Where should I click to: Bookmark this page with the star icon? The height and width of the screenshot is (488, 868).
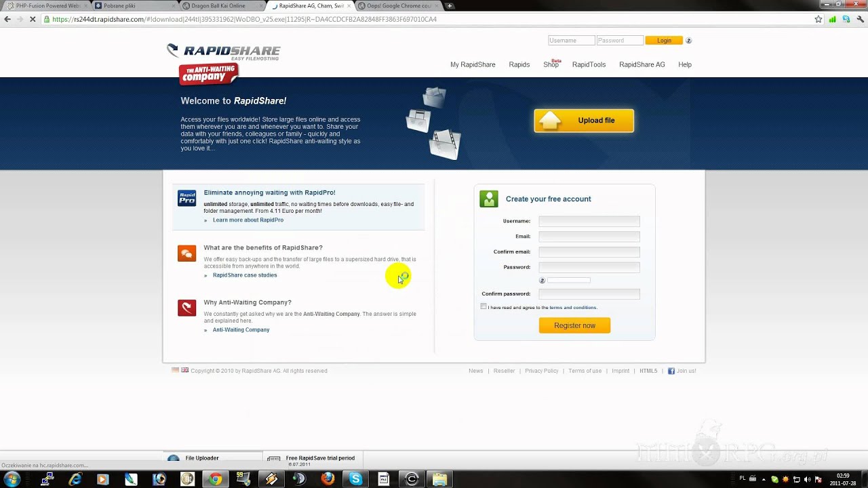click(818, 19)
